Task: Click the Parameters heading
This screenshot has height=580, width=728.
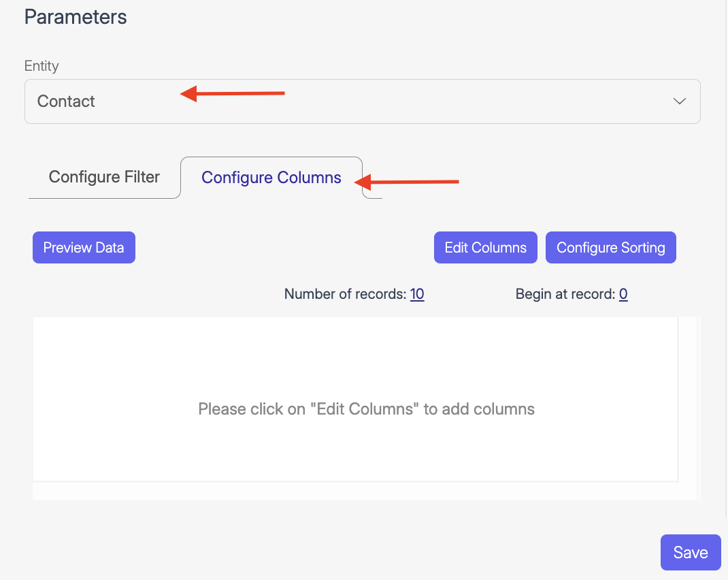Action: [76, 17]
